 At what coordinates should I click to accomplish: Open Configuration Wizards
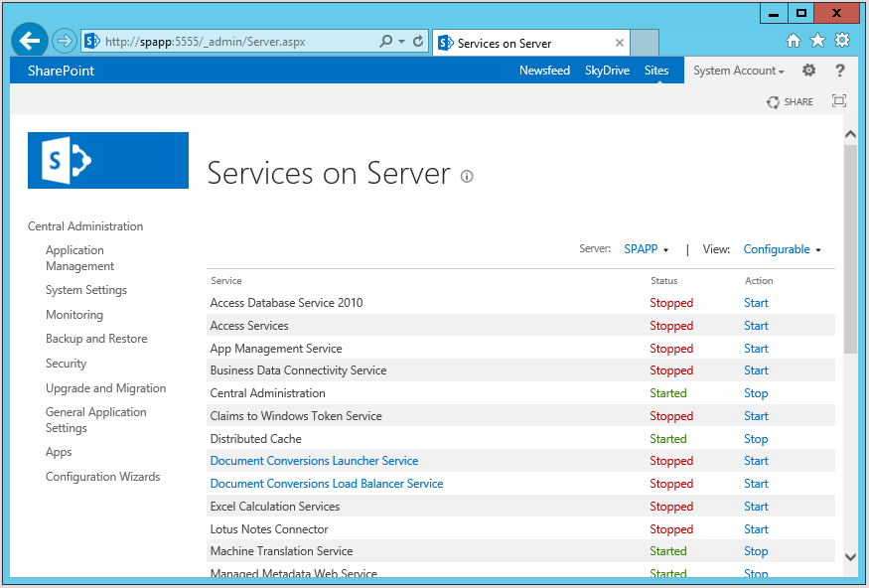[102, 477]
